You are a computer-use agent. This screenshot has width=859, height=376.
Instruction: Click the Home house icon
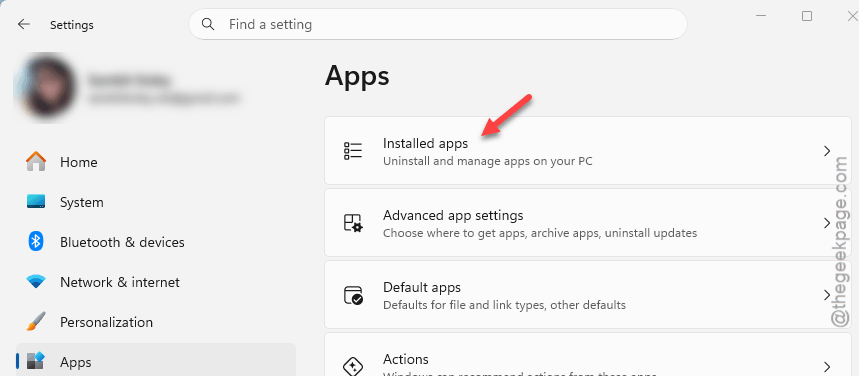tap(36, 162)
